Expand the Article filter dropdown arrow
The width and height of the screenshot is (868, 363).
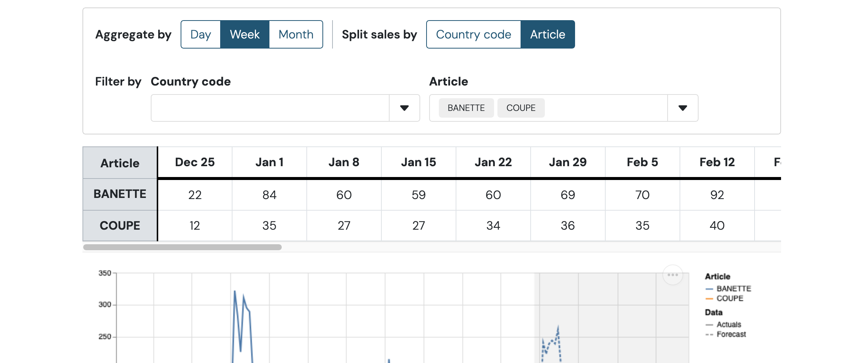coord(683,108)
